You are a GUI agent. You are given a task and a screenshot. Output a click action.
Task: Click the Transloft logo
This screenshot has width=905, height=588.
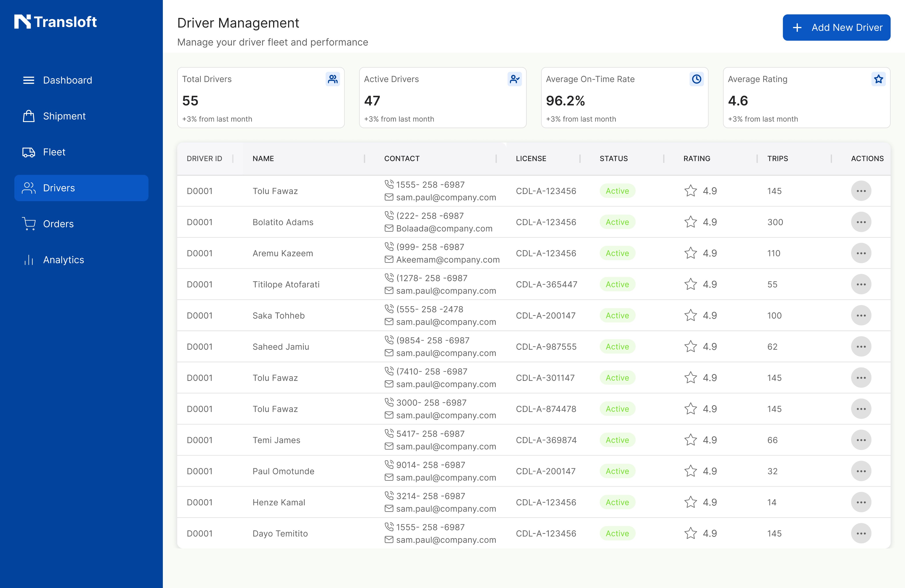(55, 22)
